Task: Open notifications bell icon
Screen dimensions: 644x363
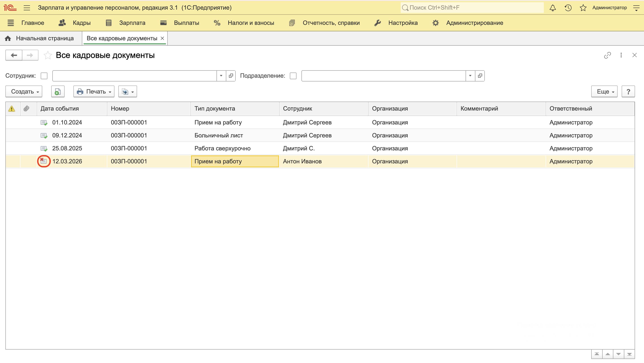Action: coord(553,8)
